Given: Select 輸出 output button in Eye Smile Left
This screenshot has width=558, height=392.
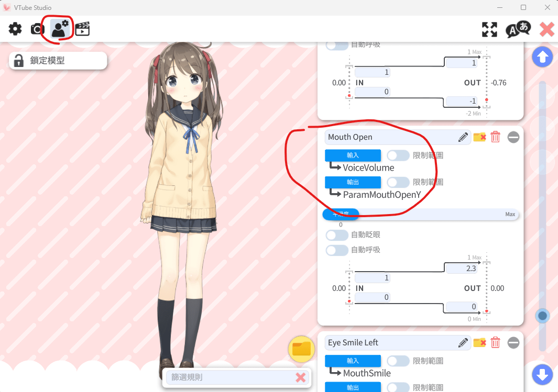Looking at the screenshot, I should 353,387.
